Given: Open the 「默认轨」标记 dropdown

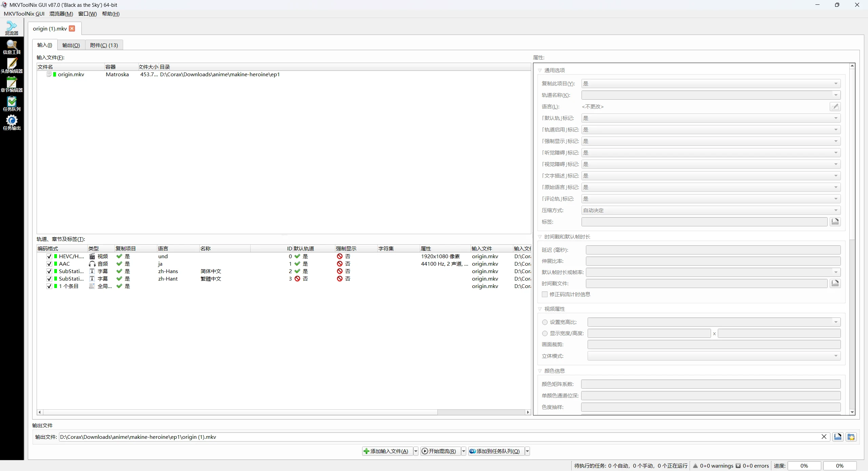Looking at the screenshot, I should pyautogui.click(x=711, y=118).
